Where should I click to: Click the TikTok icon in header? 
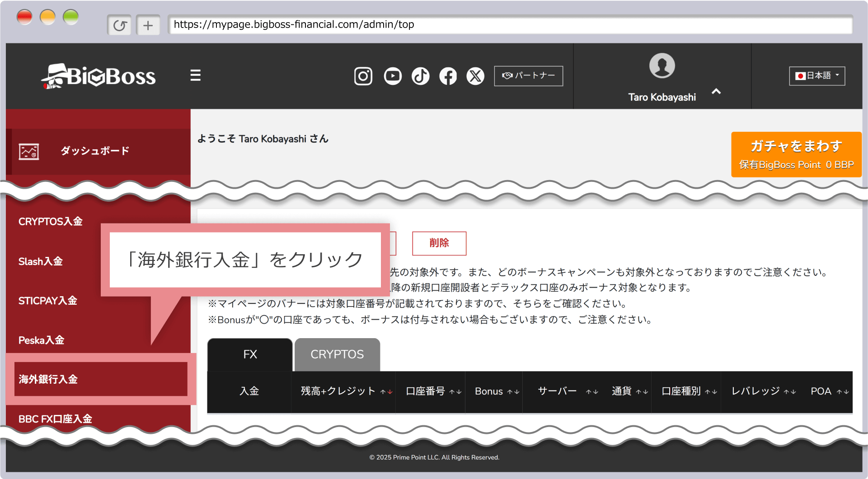(x=420, y=76)
